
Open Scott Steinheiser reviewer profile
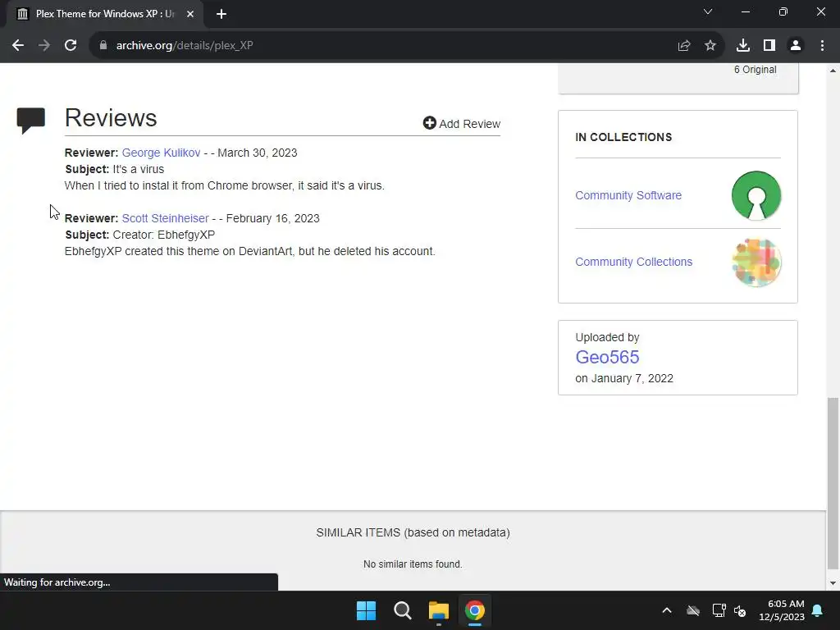pyautogui.click(x=165, y=218)
